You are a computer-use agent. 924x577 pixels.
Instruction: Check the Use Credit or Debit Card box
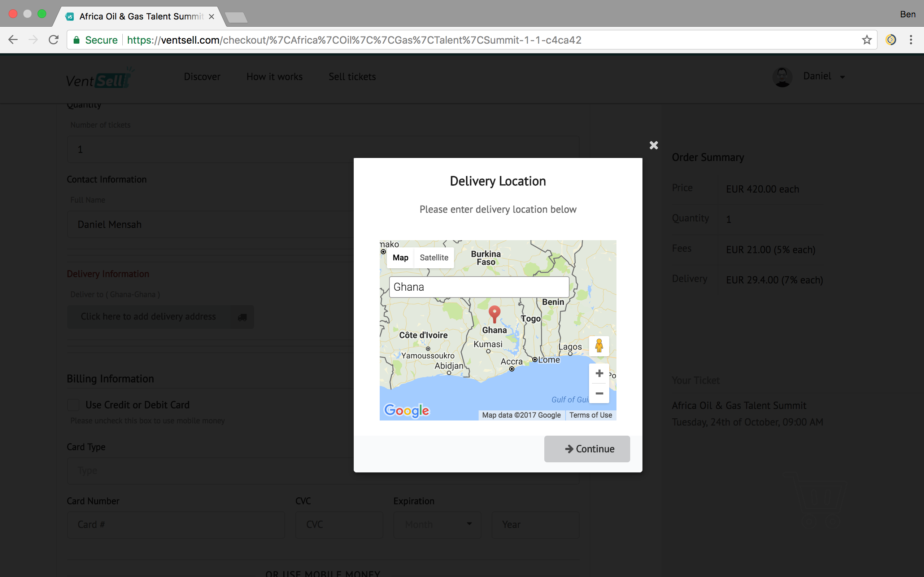coord(73,405)
